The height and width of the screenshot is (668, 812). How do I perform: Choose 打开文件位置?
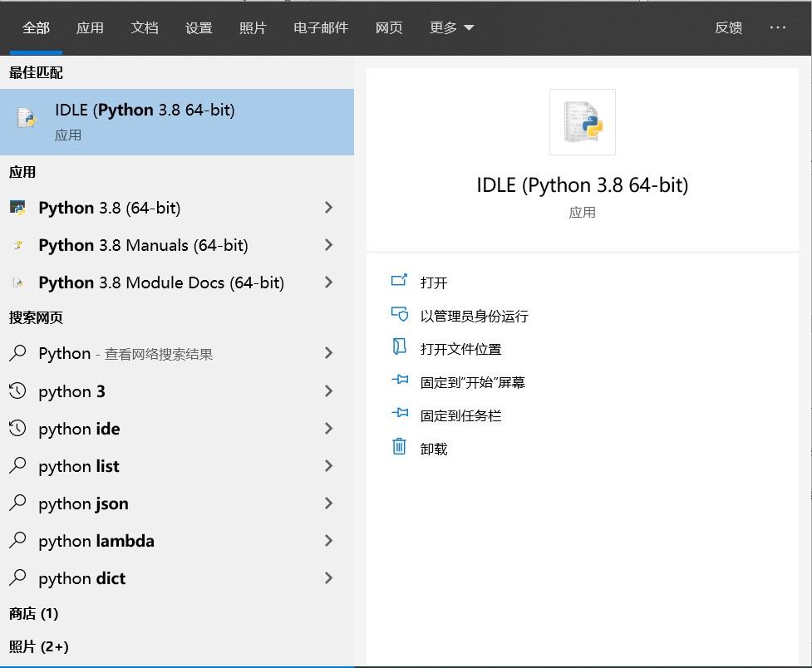click(461, 349)
